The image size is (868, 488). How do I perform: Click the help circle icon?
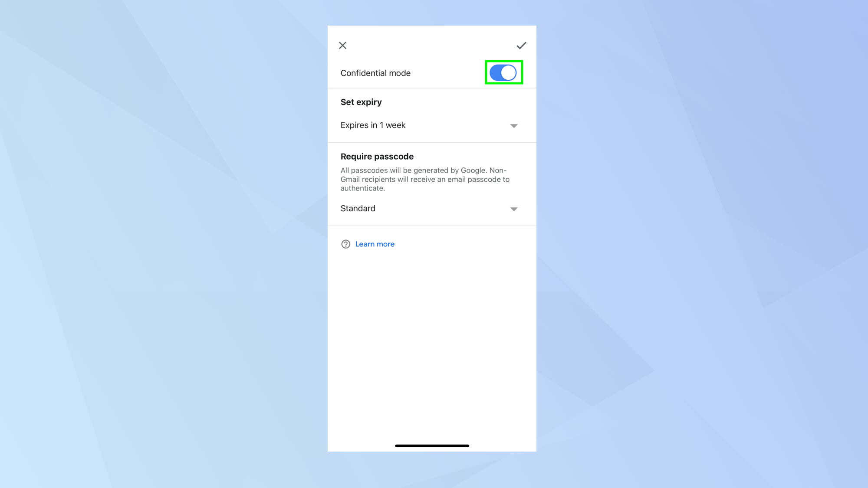coord(345,244)
